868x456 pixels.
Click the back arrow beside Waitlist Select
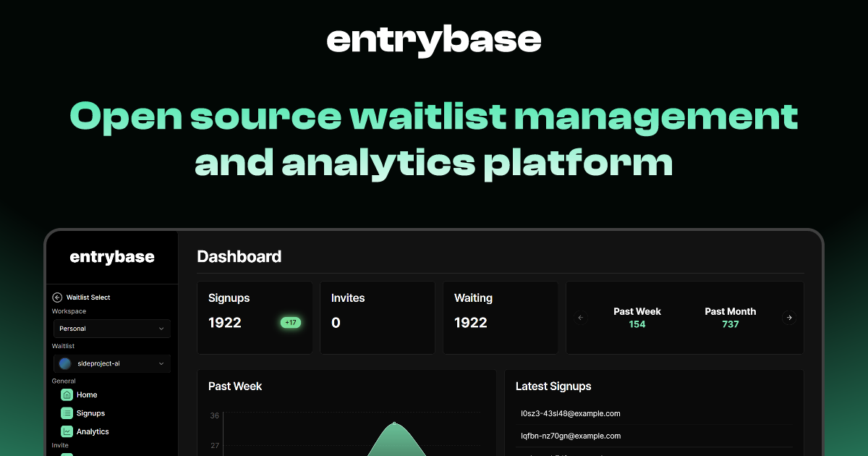[56, 297]
